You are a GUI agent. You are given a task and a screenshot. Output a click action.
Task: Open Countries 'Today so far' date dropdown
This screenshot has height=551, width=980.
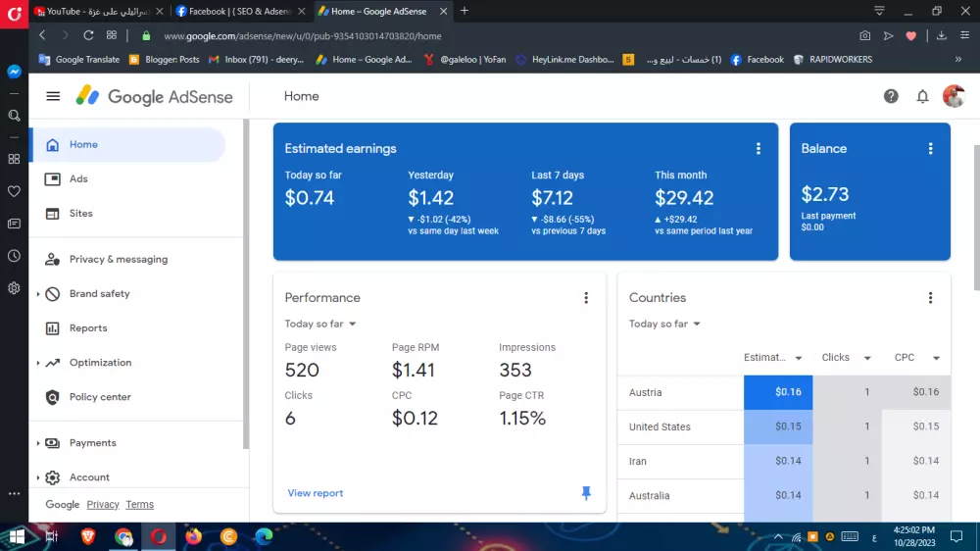(664, 324)
